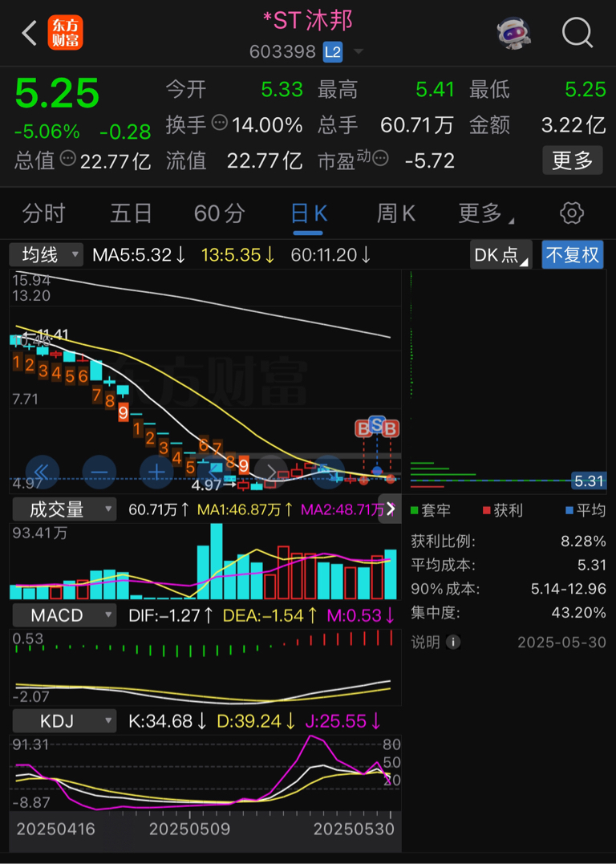Tap 平均 blue legend

[586, 510]
